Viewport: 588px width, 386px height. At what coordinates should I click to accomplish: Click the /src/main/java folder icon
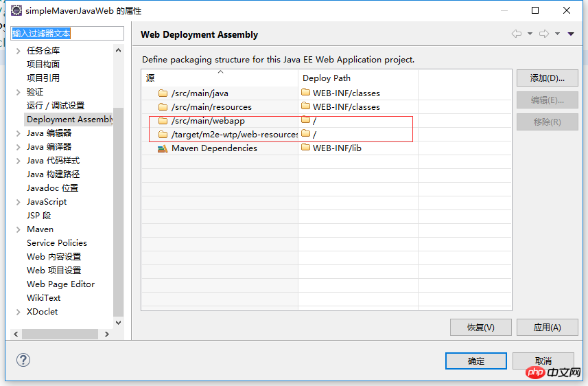tap(163, 93)
